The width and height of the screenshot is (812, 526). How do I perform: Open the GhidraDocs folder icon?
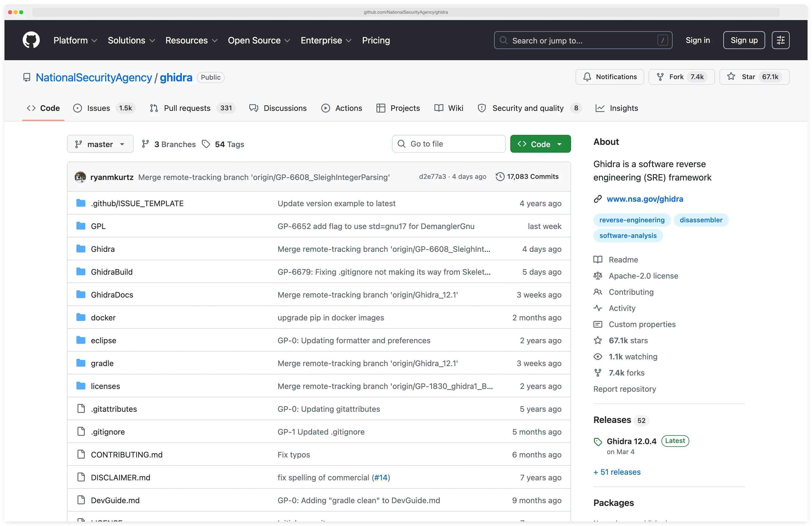coord(81,294)
